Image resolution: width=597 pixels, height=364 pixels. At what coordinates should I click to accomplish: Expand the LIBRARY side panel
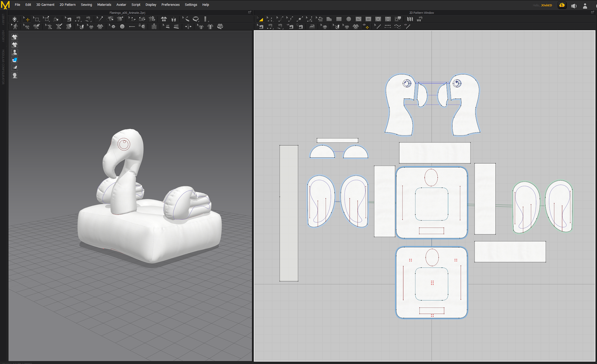click(3, 19)
